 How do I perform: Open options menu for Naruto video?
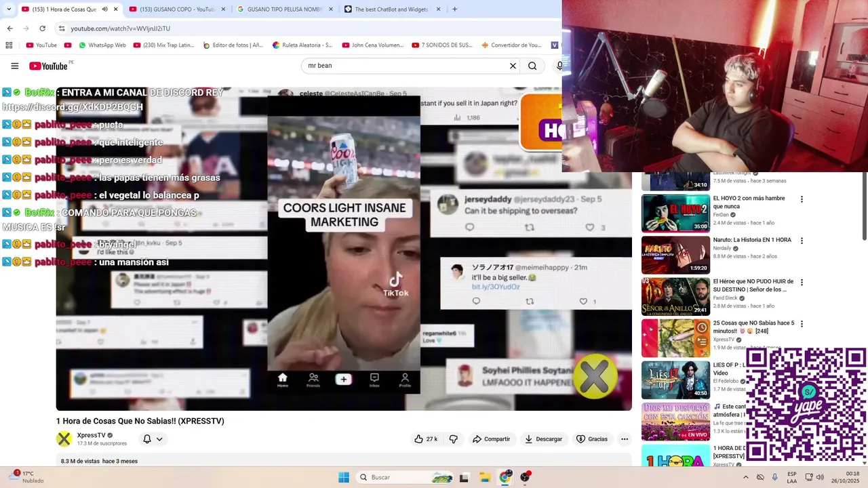[802, 241]
